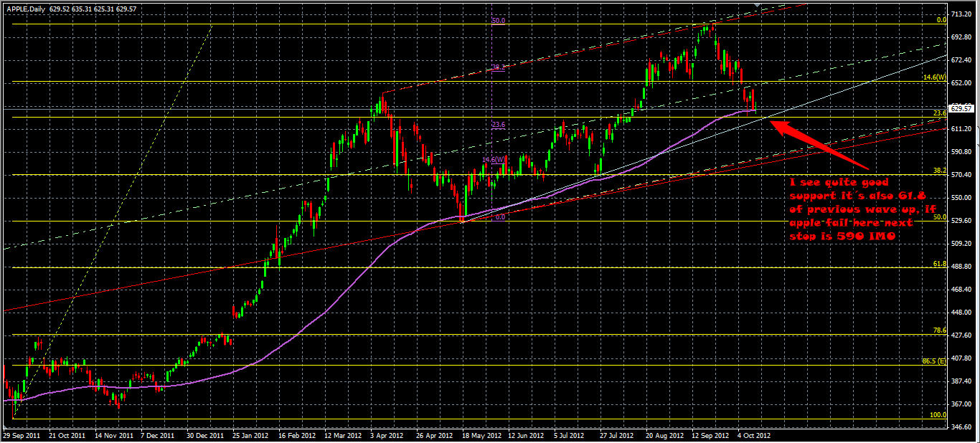
Task: Click price axis value 590.80
Action: coord(961,151)
